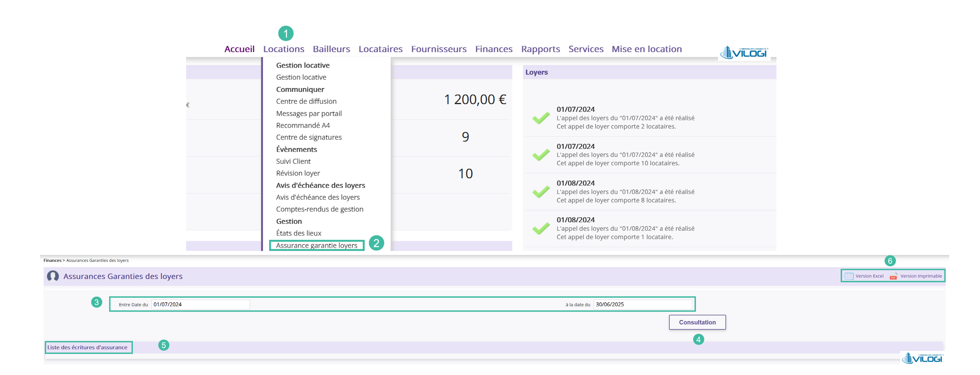The height and width of the screenshot is (375, 980).
Task: Click green checkmark for 1 locataire call
Action: click(541, 228)
